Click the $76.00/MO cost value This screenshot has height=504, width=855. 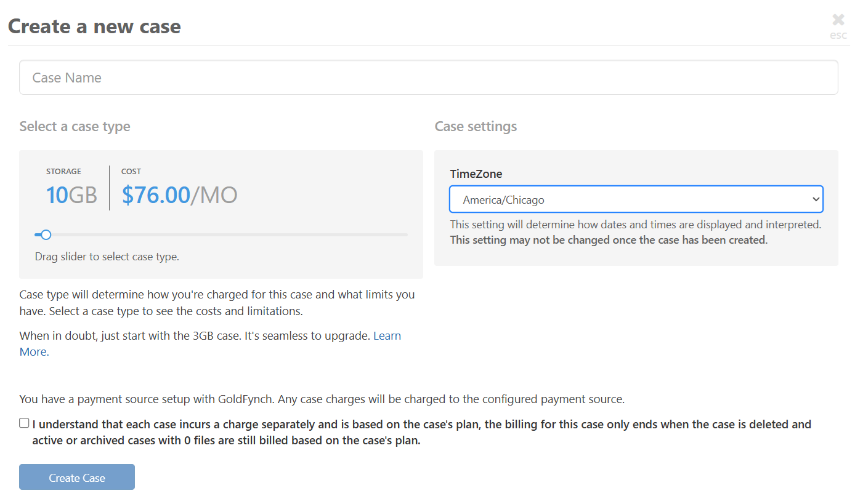(x=179, y=195)
